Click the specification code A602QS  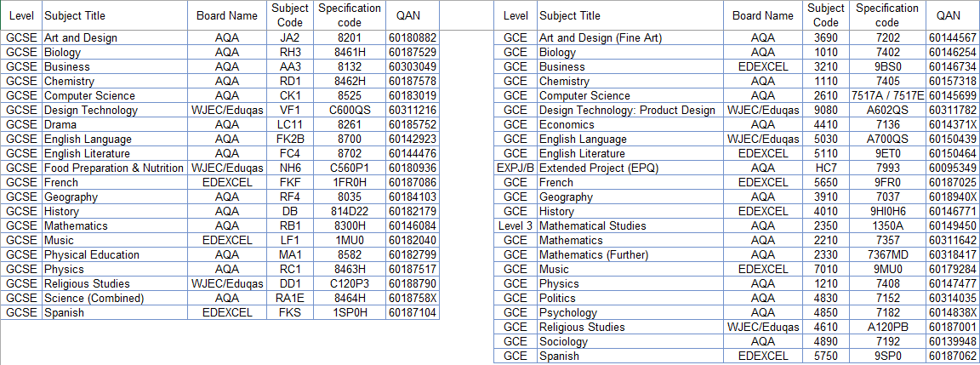887,111
